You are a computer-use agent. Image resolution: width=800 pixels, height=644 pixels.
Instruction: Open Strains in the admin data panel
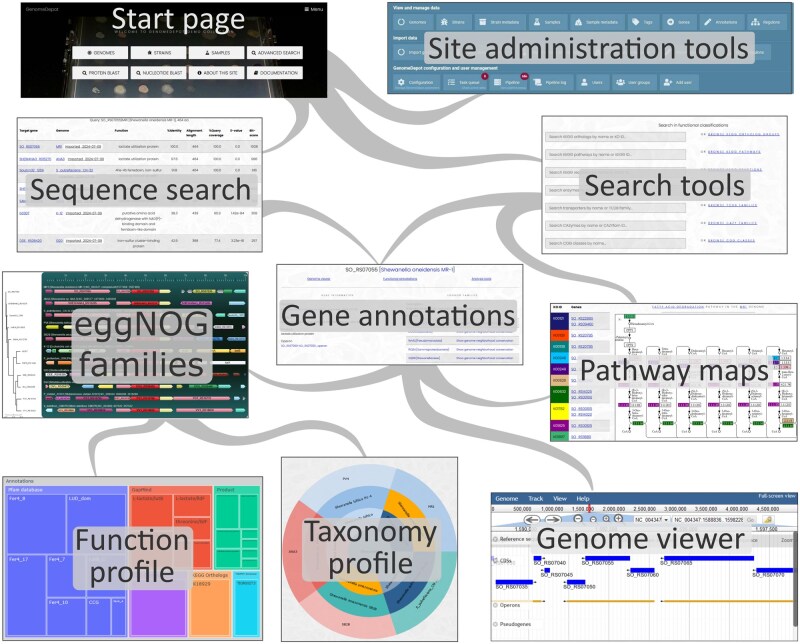pos(453,22)
